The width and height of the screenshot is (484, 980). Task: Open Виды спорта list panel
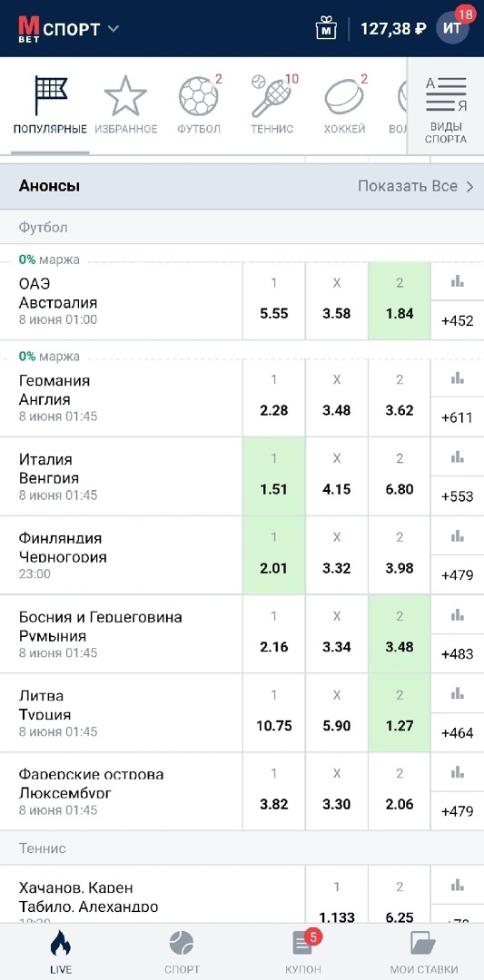(x=446, y=106)
